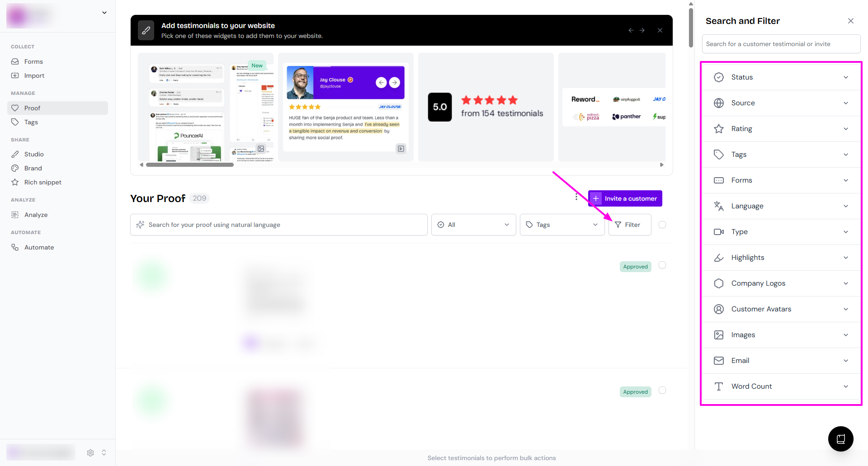Close the Search and Filter panel
Viewport: 868px width, 466px height.
(x=850, y=21)
